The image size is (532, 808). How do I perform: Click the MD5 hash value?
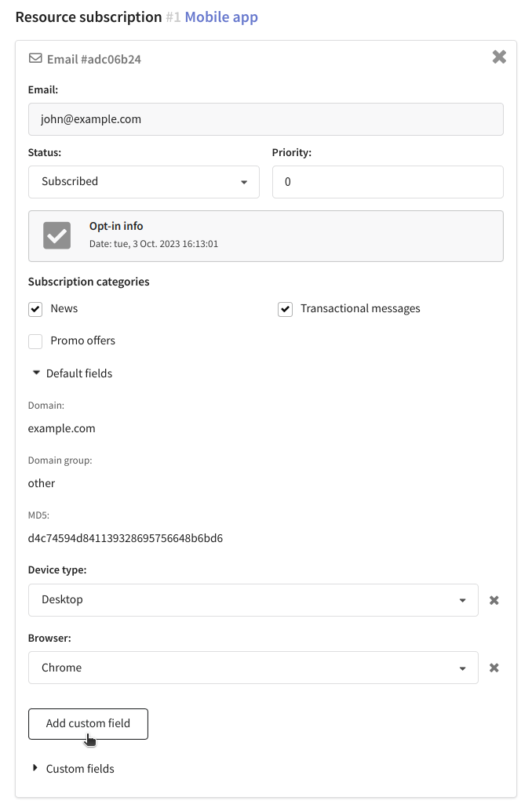(x=126, y=538)
